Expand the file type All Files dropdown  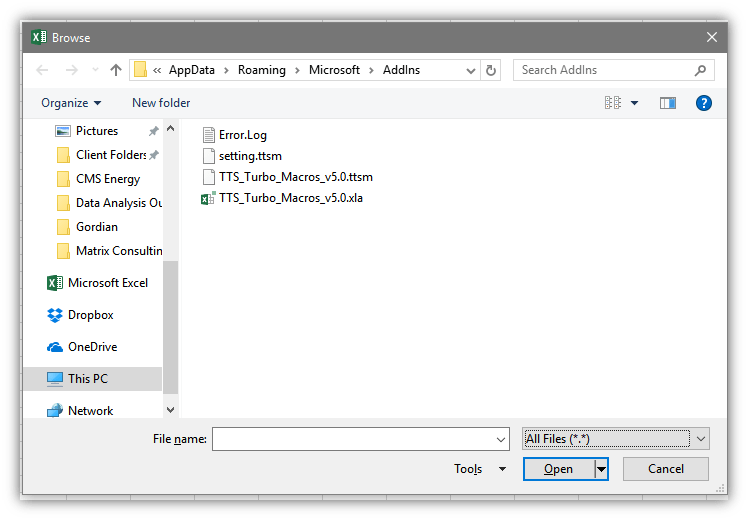(701, 438)
